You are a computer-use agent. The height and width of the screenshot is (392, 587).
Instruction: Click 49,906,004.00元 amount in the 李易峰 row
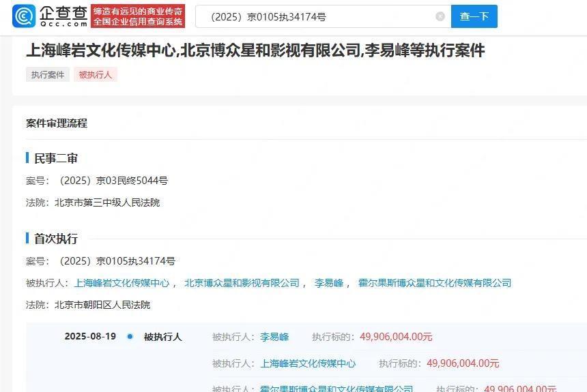396,337
